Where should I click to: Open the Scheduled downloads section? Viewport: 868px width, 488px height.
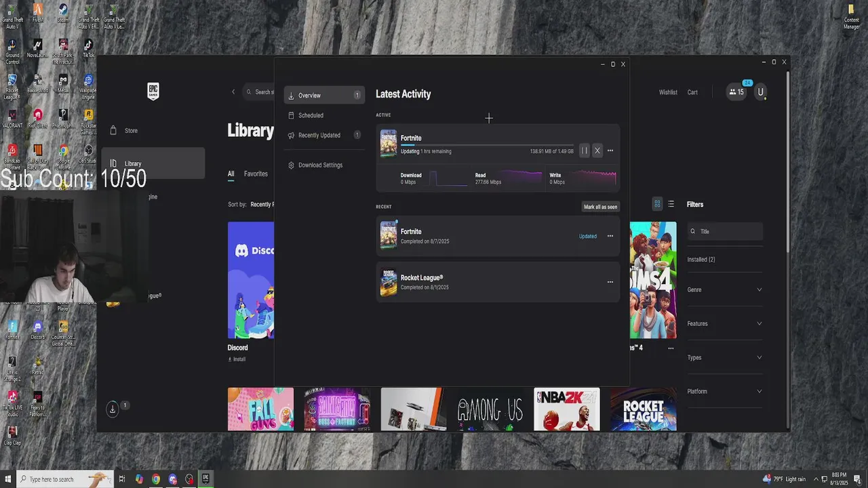324,115
